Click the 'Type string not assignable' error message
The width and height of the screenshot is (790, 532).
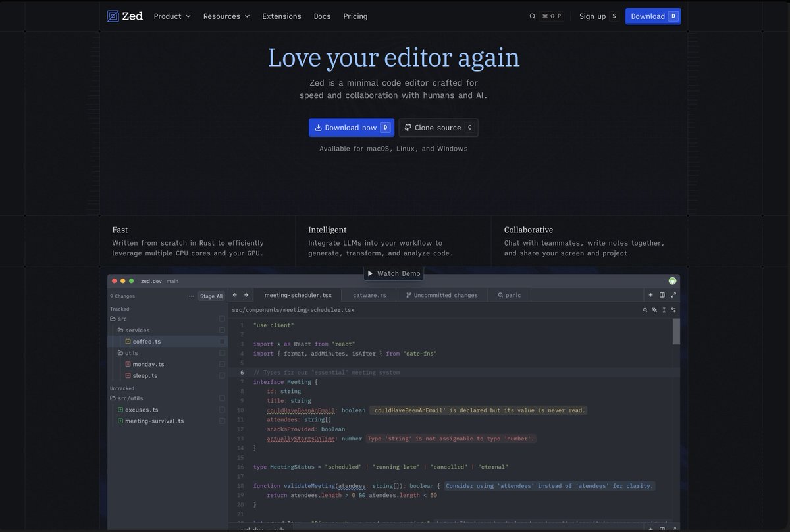coord(451,439)
